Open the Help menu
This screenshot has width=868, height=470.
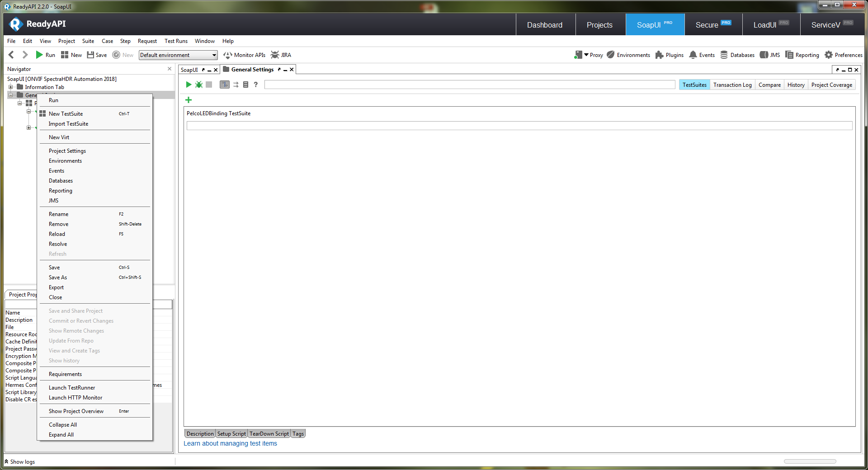point(228,41)
